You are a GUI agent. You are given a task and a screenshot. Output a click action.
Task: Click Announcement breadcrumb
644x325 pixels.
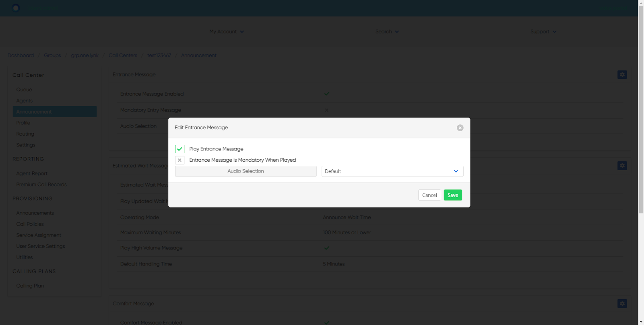tap(199, 55)
